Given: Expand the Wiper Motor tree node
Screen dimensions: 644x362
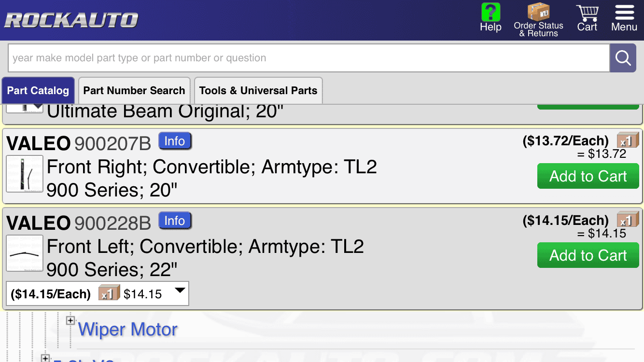Looking at the screenshot, I should [x=70, y=320].
